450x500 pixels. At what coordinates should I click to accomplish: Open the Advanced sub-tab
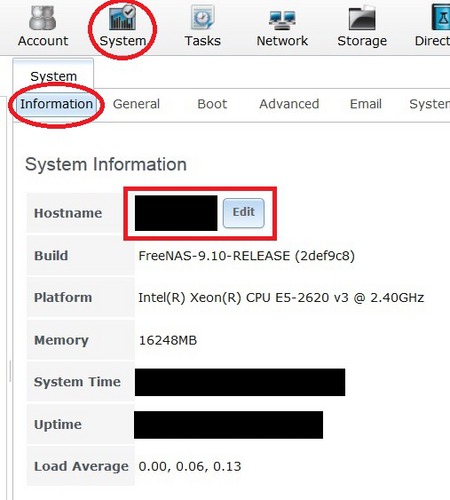coord(289,104)
